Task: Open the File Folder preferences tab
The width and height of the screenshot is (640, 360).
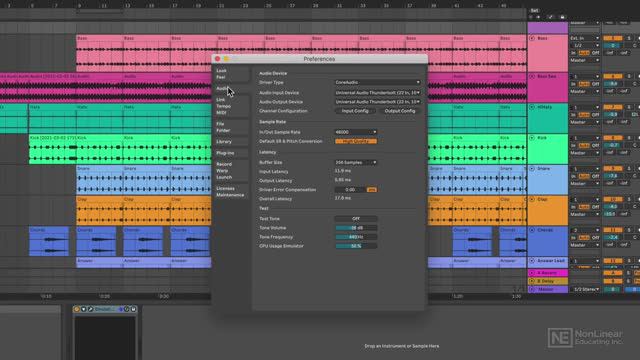Action: click(x=231, y=127)
